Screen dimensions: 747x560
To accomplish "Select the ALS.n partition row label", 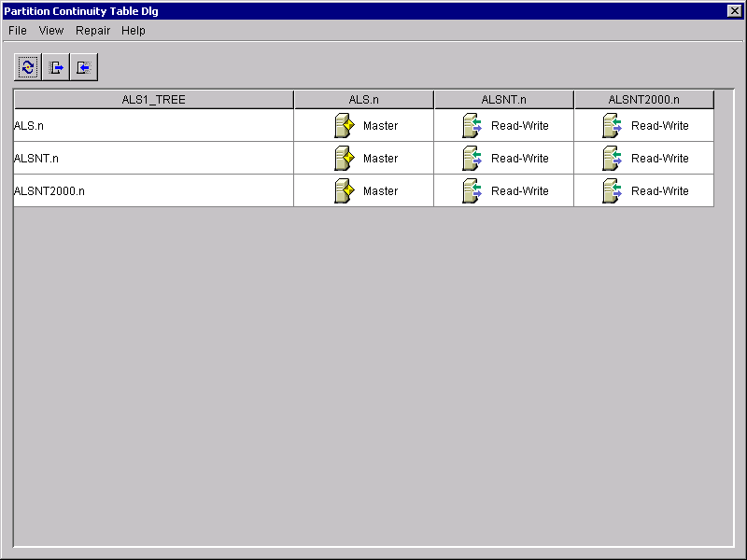I will click(x=29, y=126).
